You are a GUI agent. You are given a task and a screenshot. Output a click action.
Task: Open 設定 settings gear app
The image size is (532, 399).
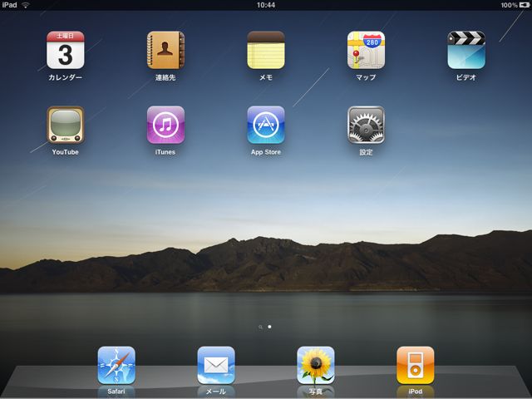tap(366, 125)
